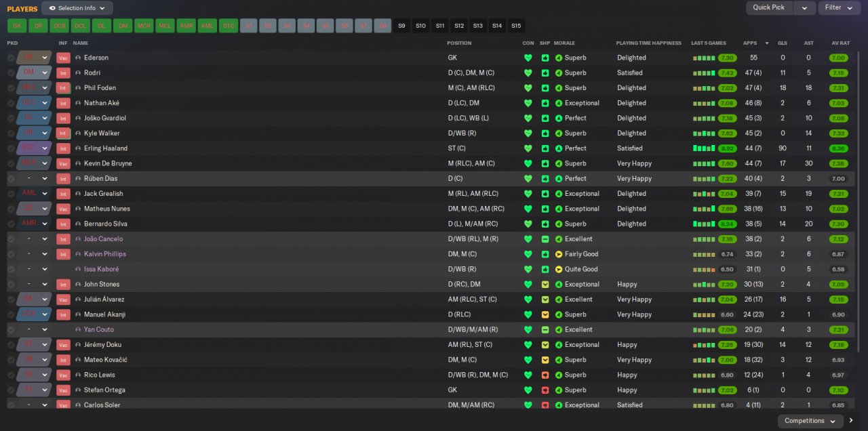
Task: Sort by the APPS column header
Action: click(x=750, y=43)
